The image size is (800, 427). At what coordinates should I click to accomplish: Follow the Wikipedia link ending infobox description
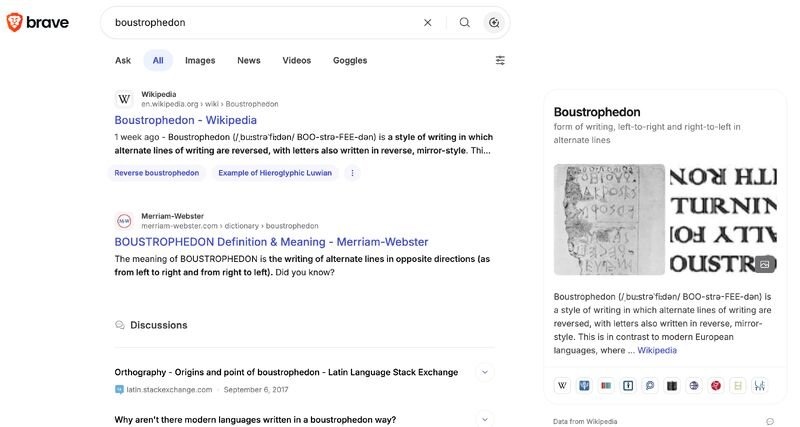tap(657, 350)
